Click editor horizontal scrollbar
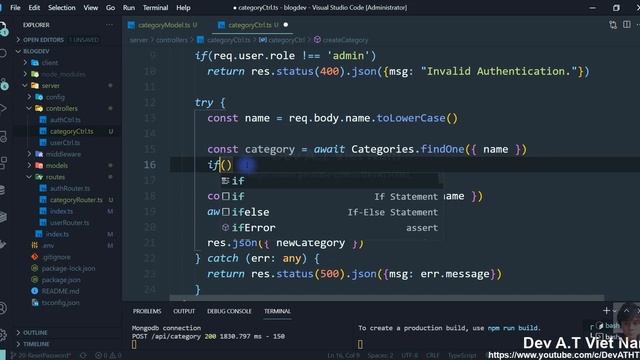Viewport: 640px width, 360px height. point(387,298)
